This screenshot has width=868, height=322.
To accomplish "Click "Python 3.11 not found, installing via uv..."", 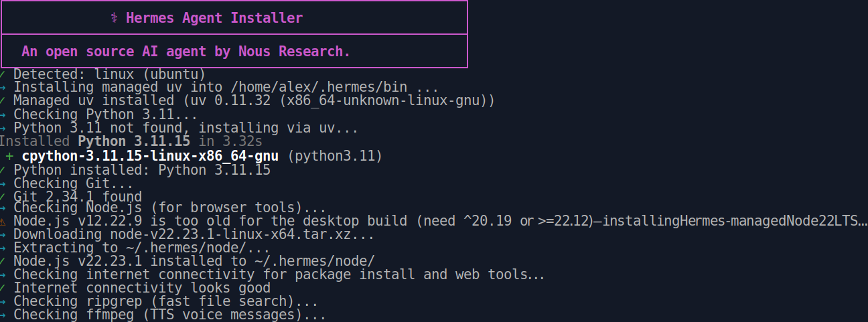I will coord(186,127).
